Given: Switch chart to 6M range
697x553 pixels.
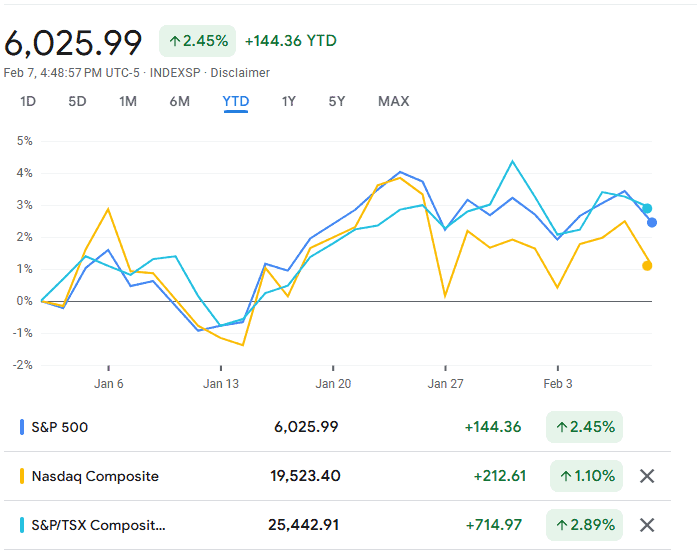Looking at the screenshot, I should pos(179,101).
